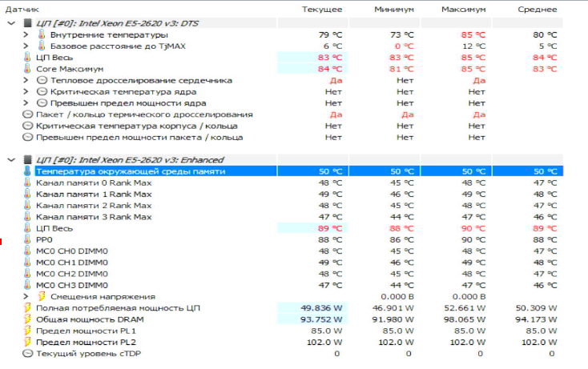Screen dimensions: 588x369
Task: Click PL1 current value 85.0 W
Action: pos(327,331)
